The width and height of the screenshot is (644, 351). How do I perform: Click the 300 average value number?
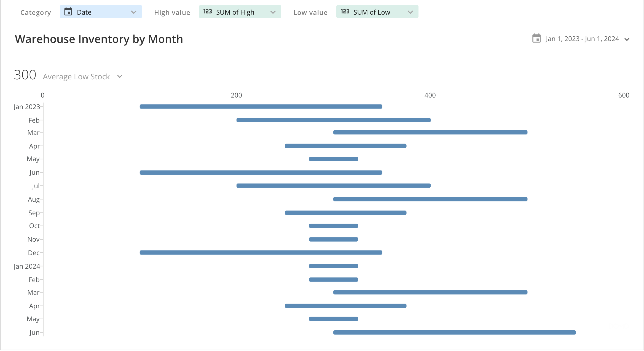(25, 75)
